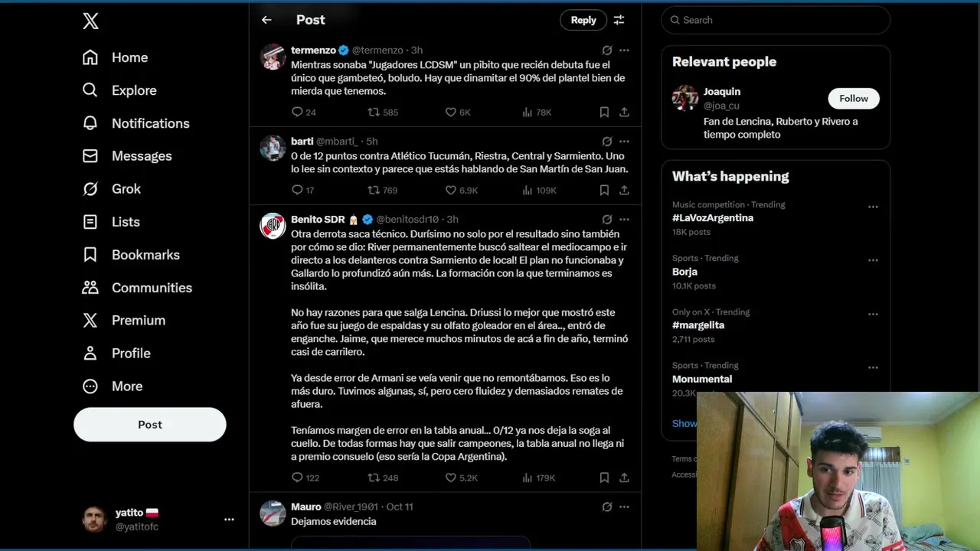Open reply filter settings icon next to Reply
This screenshot has height=551, width=980.
[619, 20]
